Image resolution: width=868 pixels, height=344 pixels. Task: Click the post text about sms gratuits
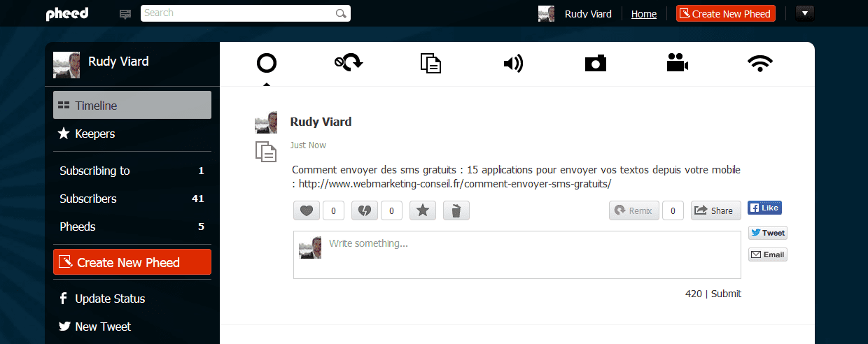point(516,177)
